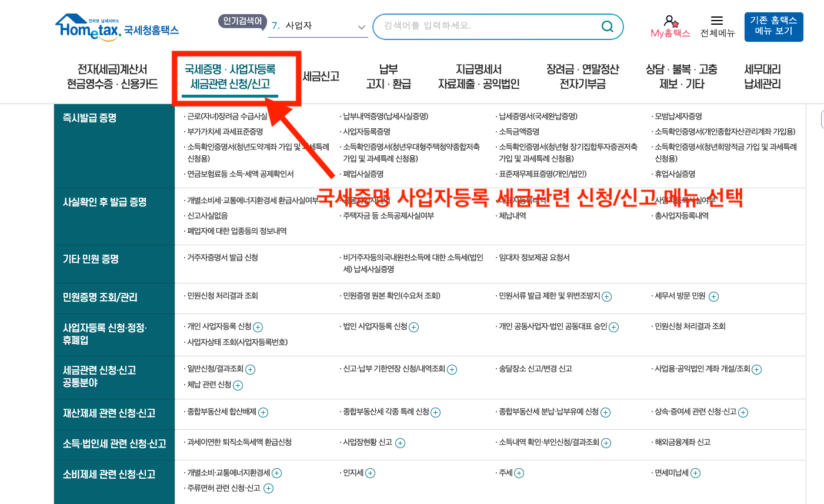This screenshot has height=504, width=824.
Task: Expand 체납 관련 신청 options
Action: [238, 384]
